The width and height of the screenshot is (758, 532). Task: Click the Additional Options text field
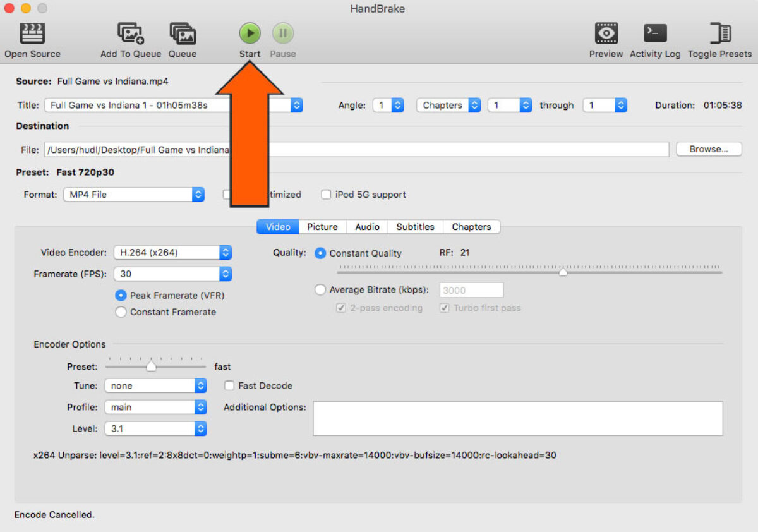point(517,418)
